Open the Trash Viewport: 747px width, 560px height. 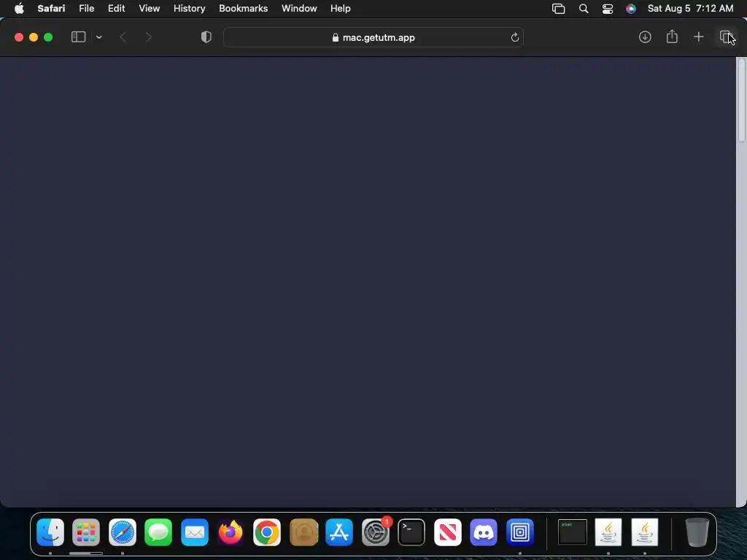(697, 532)
